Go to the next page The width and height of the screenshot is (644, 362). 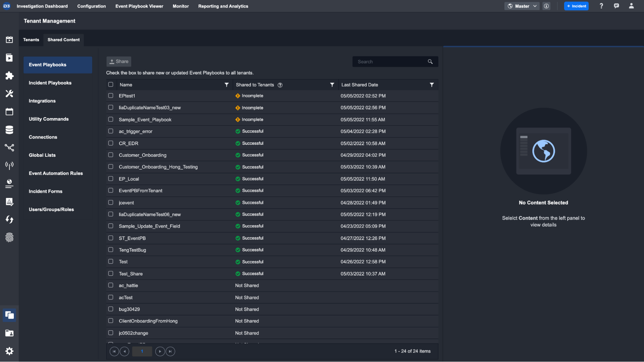pyautogui.click(x=160, y=351)
